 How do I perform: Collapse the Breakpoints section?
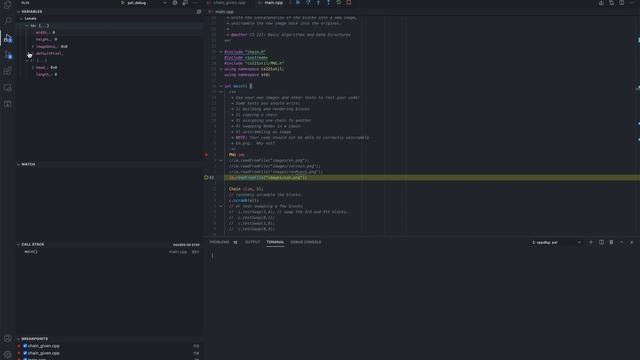[x=34, y=339]
